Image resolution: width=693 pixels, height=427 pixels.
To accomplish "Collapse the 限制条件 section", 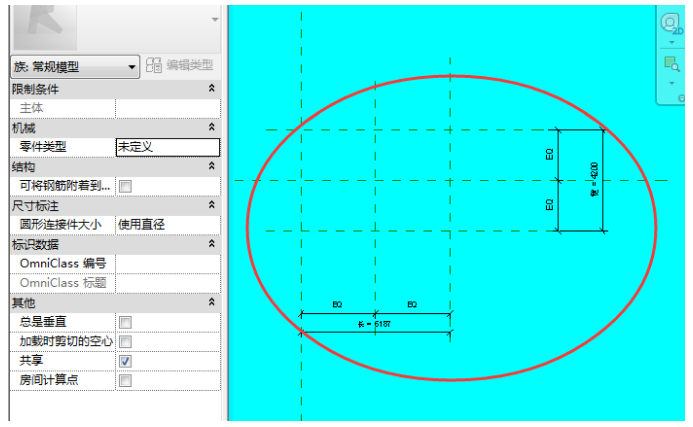I will (211, 89).
